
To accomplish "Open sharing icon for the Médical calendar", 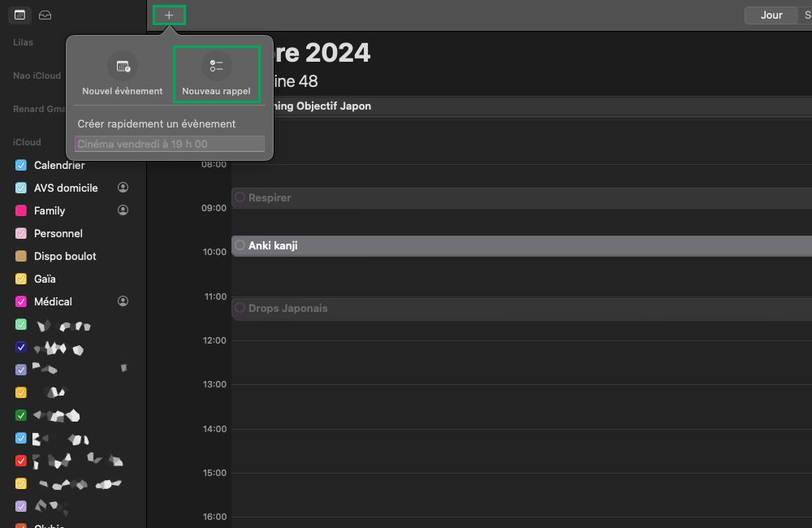I will [x=123, y=301].
